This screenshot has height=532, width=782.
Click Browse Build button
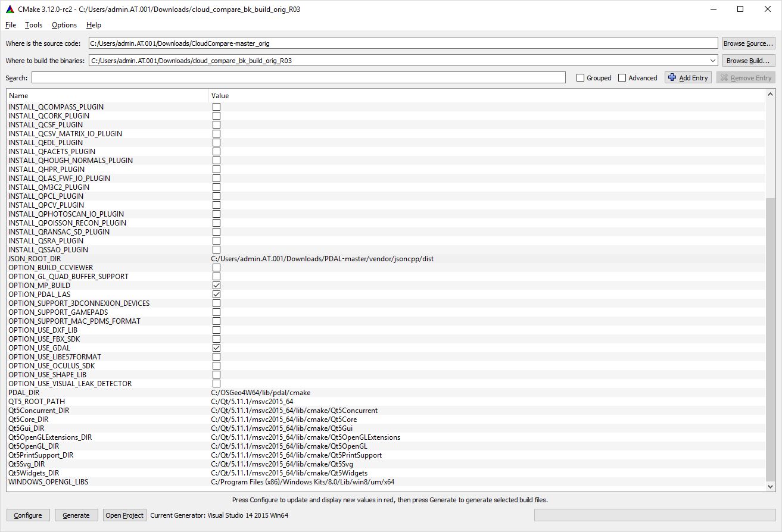[749, 61]
